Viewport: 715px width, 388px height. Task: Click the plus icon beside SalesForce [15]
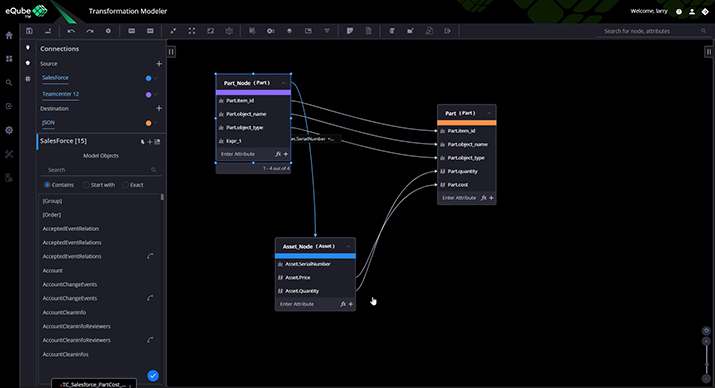point(150,142)
